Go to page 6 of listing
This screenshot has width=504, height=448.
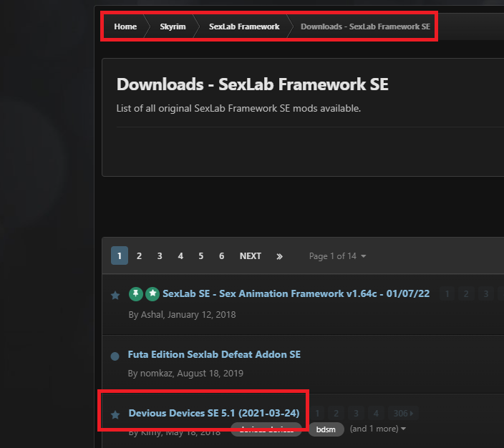click(221, 255)
